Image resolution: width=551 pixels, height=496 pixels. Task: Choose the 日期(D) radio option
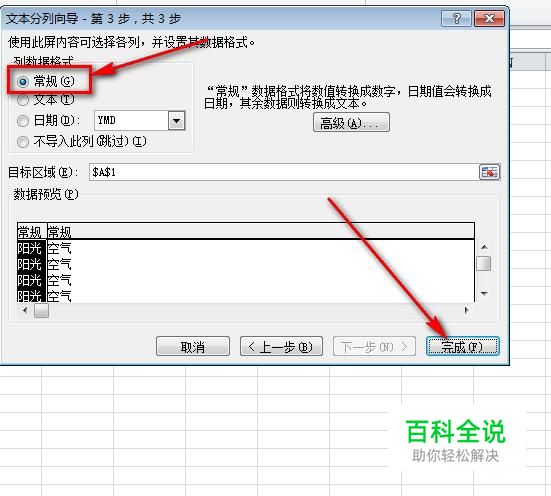[48, 121]
